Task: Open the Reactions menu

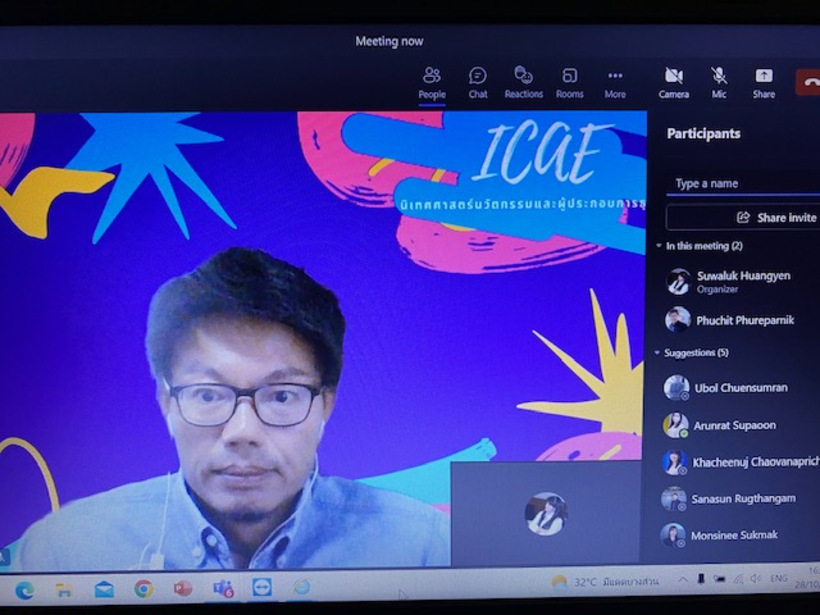Action: 523,82
